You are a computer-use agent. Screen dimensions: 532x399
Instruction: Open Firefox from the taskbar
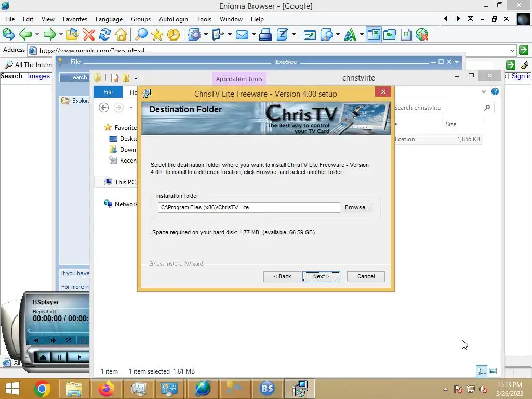pyautogui.click(x=106, y=389)
